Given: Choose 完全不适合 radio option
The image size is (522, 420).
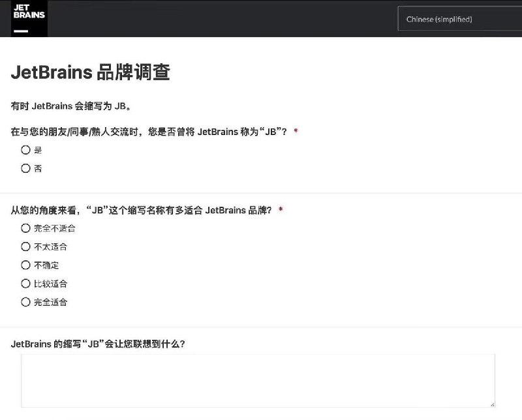Looking at the screenshot, I should pos(25,228).
